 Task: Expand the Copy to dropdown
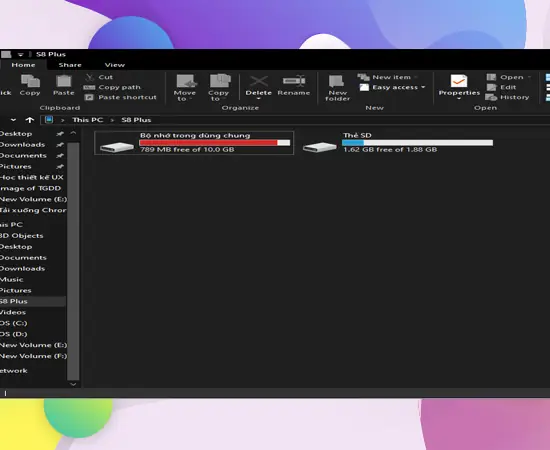[218, 88]
